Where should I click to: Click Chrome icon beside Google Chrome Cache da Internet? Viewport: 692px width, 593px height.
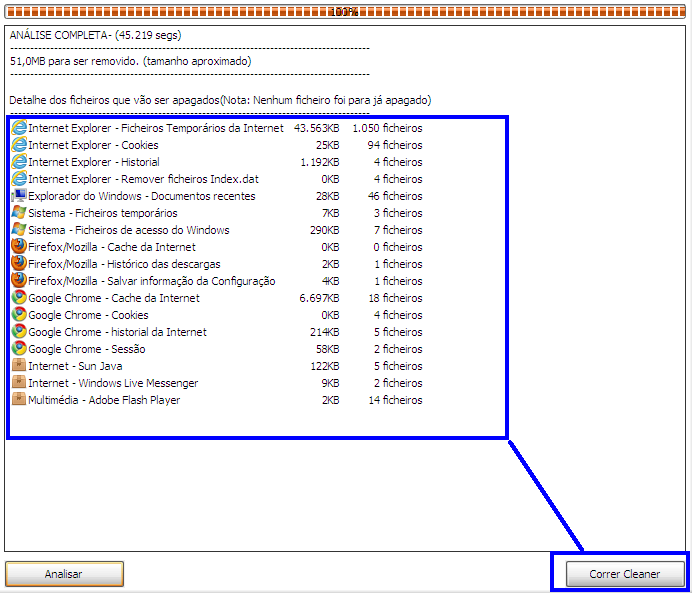tap(19, 298)
